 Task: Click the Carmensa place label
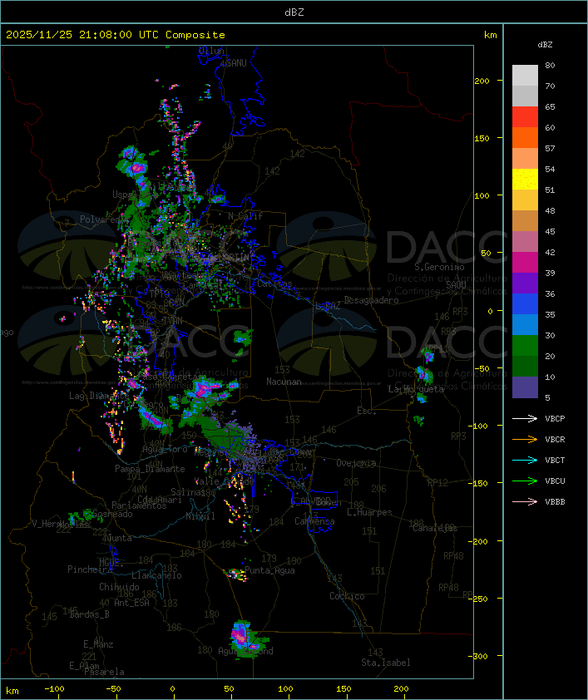point(314,521)
